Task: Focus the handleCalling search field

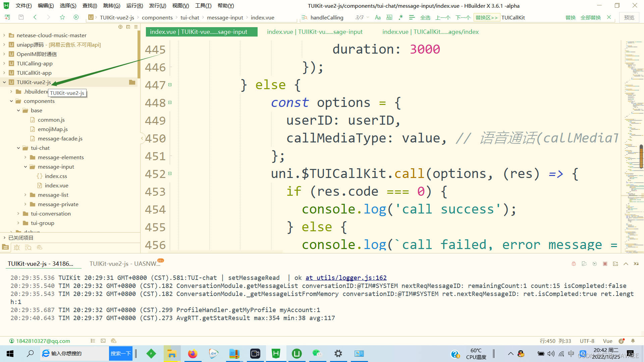Action: tap(327, 17)
